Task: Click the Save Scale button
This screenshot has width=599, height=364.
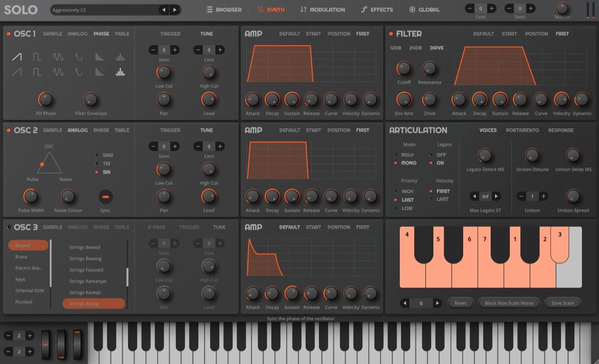Action: 562,303
